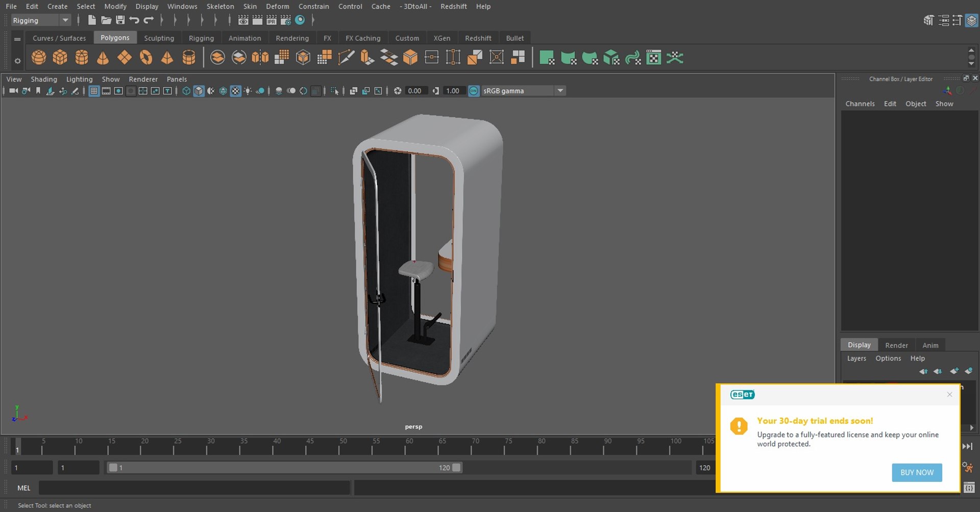Create a polygon sphere from the shelf
This screenshot has height=512, width=980.
pos(39,58)
